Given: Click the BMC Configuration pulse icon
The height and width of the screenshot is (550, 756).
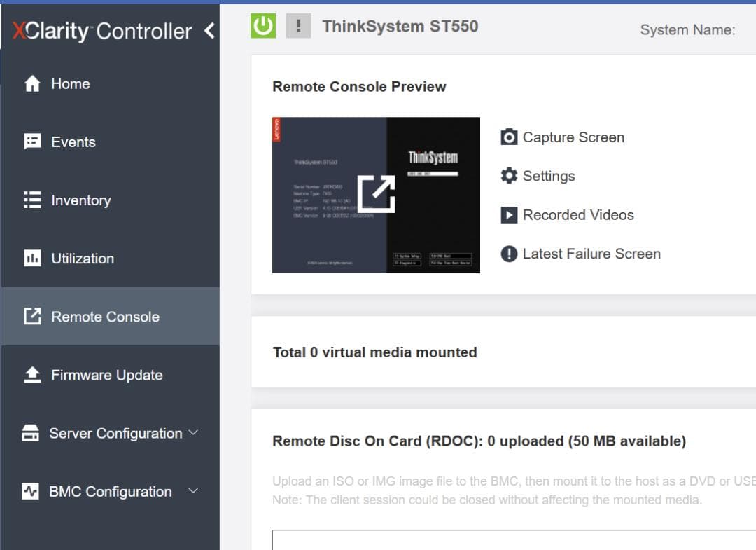Looking at the screenshot, I should 31,491.
